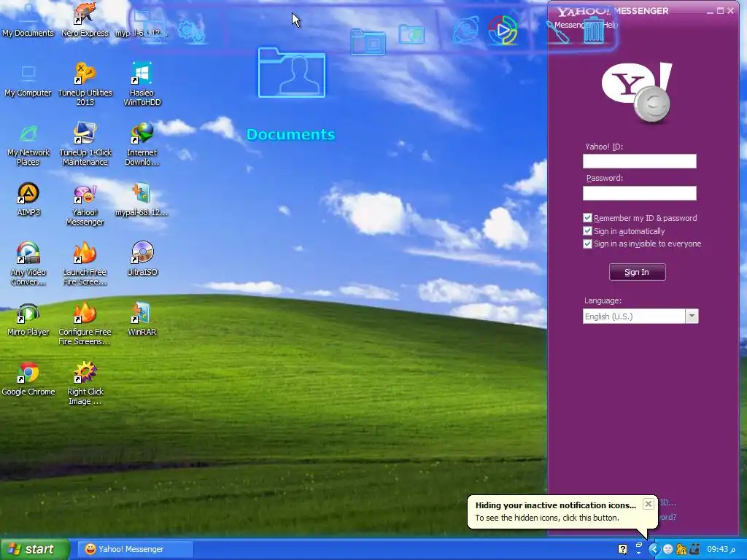Viewport: 747px width, 560px height.
Task: Open Google Chrome desktop shortcut
Action: (28, 379)
